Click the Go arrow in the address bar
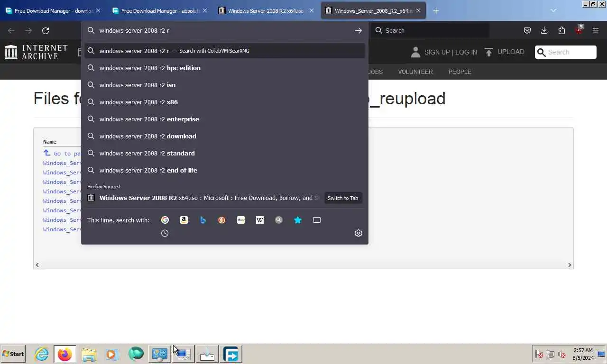Screen dimensions: 607x364 (358, 30)
